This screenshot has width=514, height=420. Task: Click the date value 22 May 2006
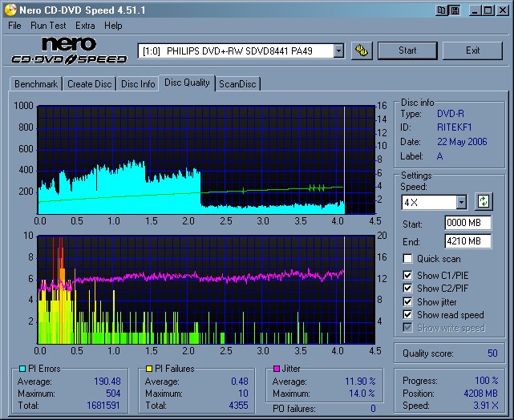462,142
